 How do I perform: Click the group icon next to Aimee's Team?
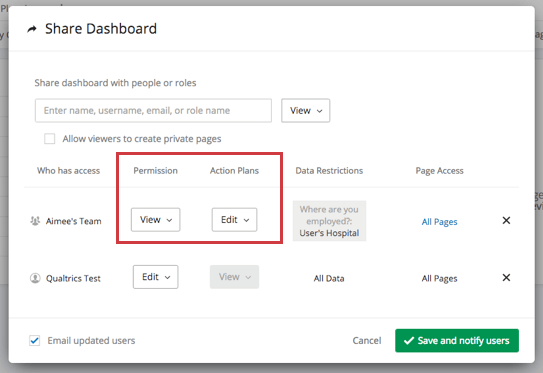[x=35, y=221]
